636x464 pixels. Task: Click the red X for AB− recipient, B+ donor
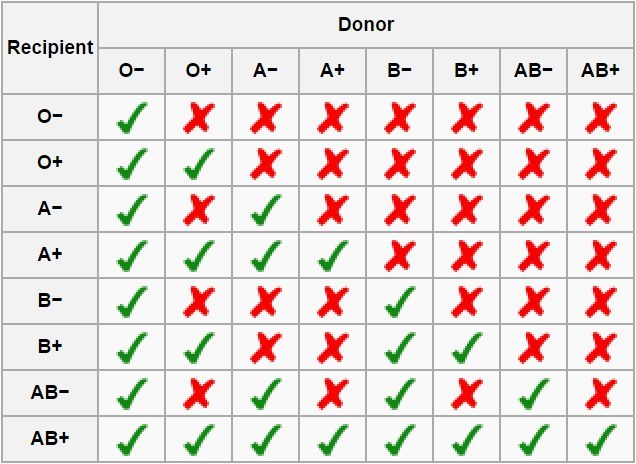click(x=466, y=392)
